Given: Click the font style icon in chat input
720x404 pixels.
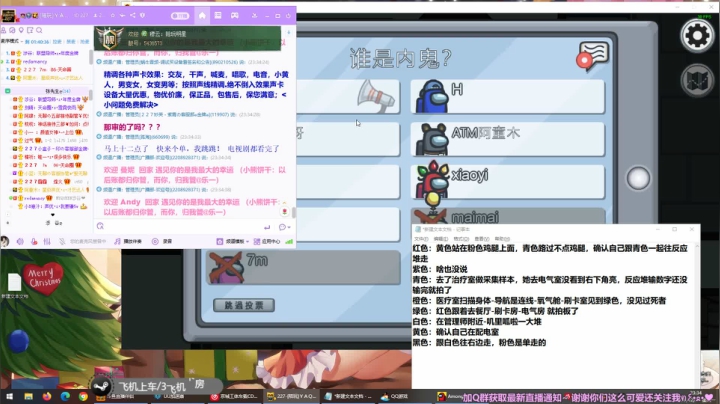Looking at the screenshot, I should coord(100,226).
